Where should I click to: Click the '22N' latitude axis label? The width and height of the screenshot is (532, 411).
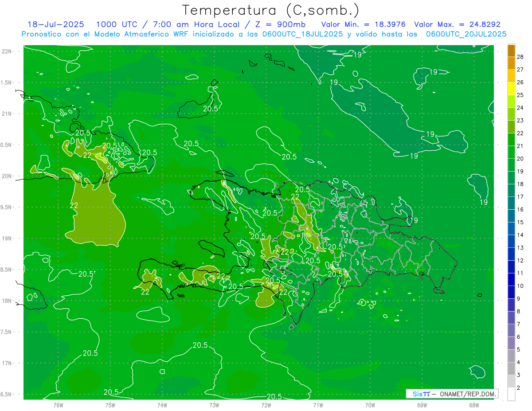[7, 51]
